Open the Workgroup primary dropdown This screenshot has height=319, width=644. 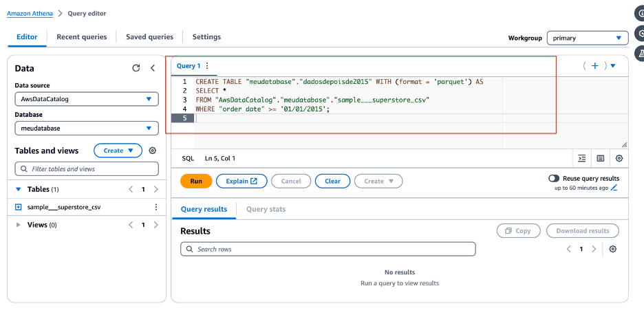point(588,38)
